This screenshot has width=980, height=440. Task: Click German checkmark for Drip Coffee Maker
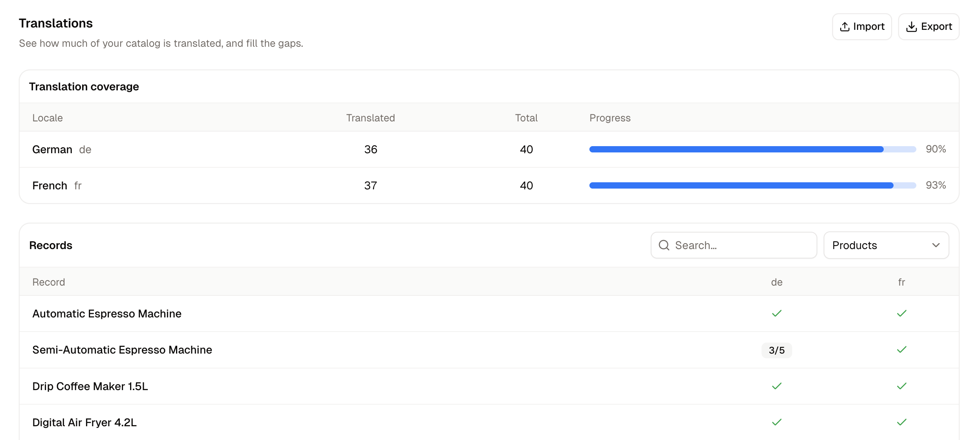point(777,386)
